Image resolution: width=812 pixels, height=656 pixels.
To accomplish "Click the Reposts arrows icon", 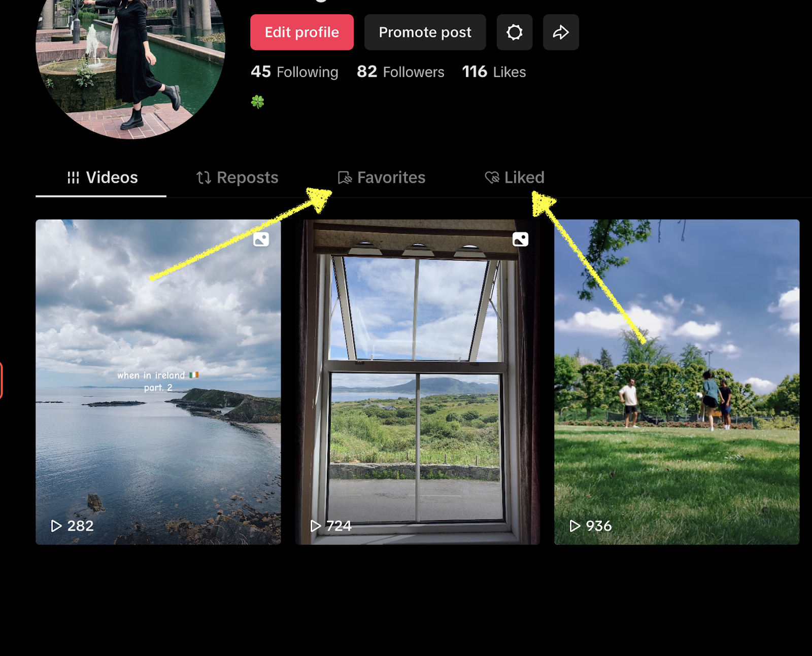I will (x=204, y=178).
